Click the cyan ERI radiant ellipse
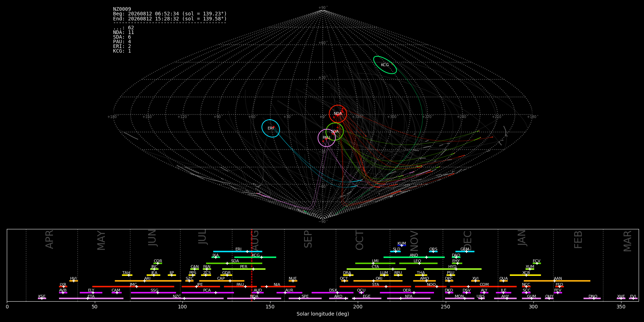This screenshot has height=322, width=644. (270, 128)
